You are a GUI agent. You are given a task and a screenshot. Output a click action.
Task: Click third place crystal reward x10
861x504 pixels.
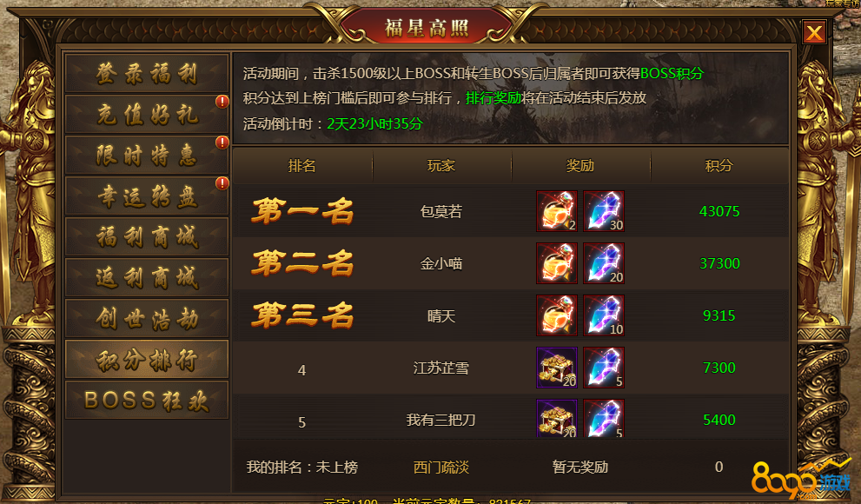pyautogui.click(x=604, y=315)
